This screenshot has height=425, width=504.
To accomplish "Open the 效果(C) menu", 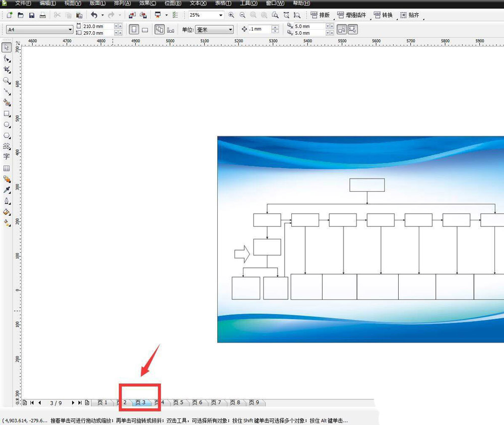I will (x=148, y=3).
